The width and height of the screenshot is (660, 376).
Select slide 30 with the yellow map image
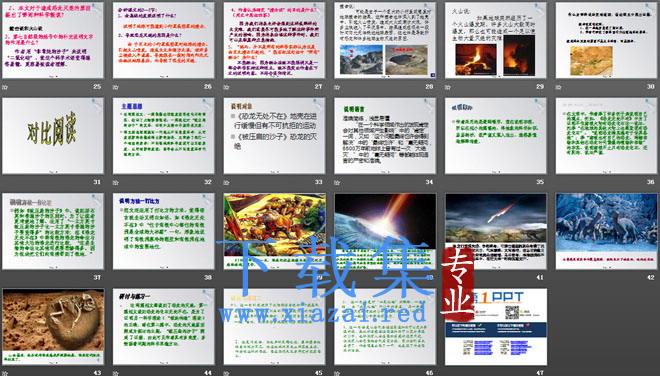pyautogui.click(x=607, y=40)
